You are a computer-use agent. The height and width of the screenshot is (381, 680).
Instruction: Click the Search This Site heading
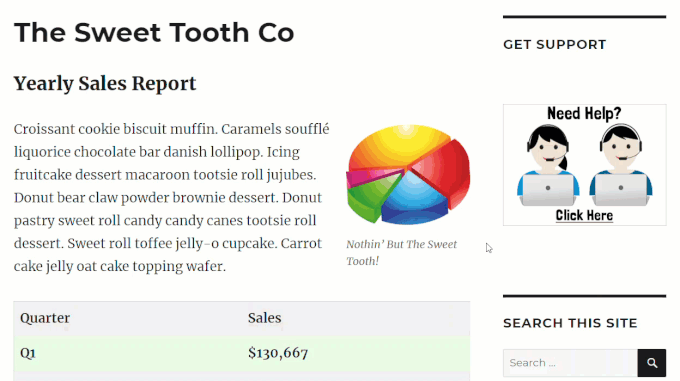pos(570,323)
